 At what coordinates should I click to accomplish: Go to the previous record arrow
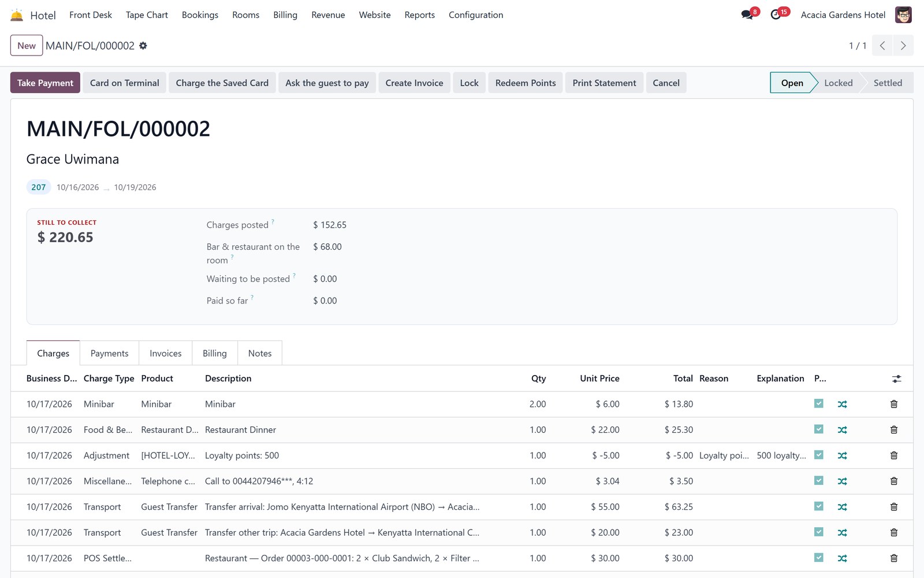[882, 46]
